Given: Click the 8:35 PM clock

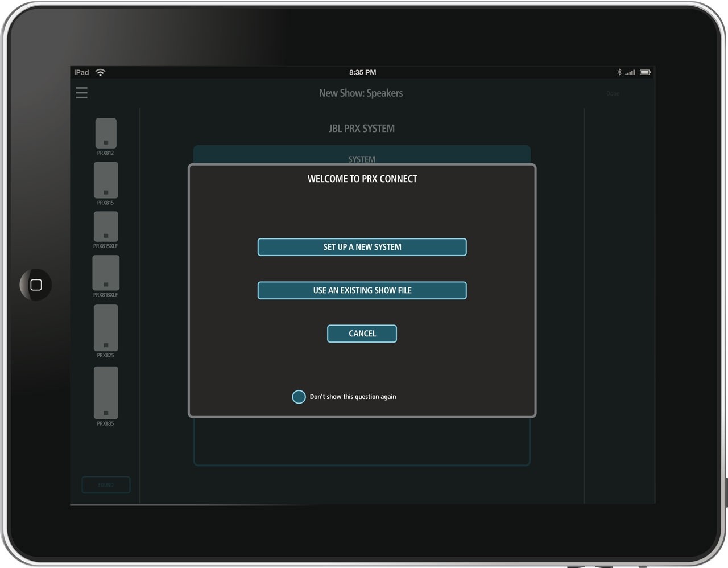Looking at the screenshot, I should pyautogui.click(x=362, y=72).
